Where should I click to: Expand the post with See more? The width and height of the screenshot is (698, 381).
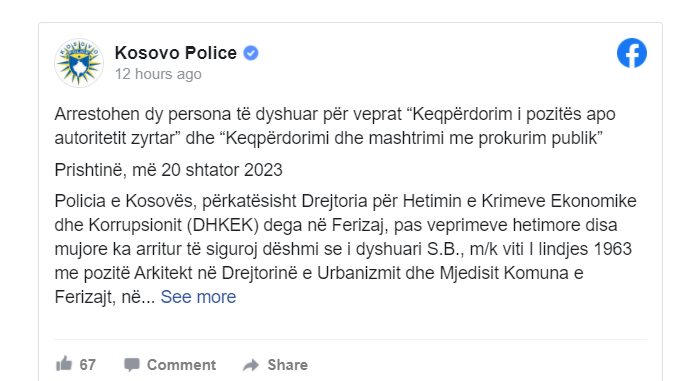[x=198, y=297]
